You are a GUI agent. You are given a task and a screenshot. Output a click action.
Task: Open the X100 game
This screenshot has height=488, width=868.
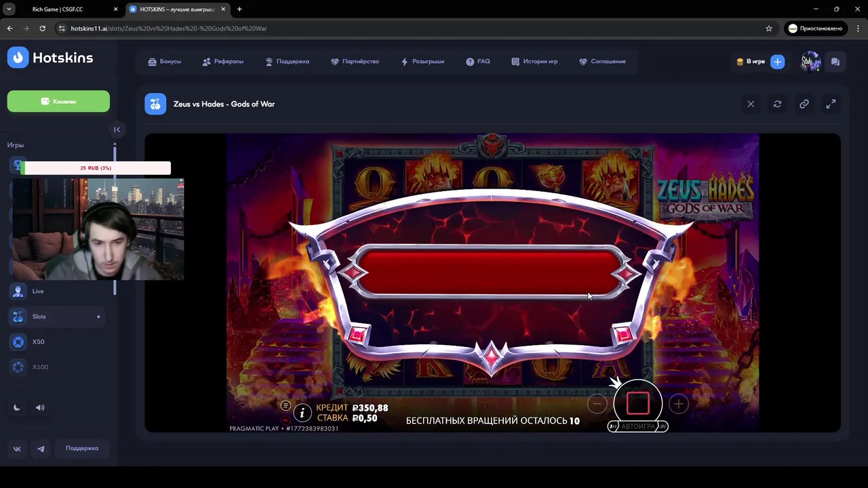click(58, 367)
